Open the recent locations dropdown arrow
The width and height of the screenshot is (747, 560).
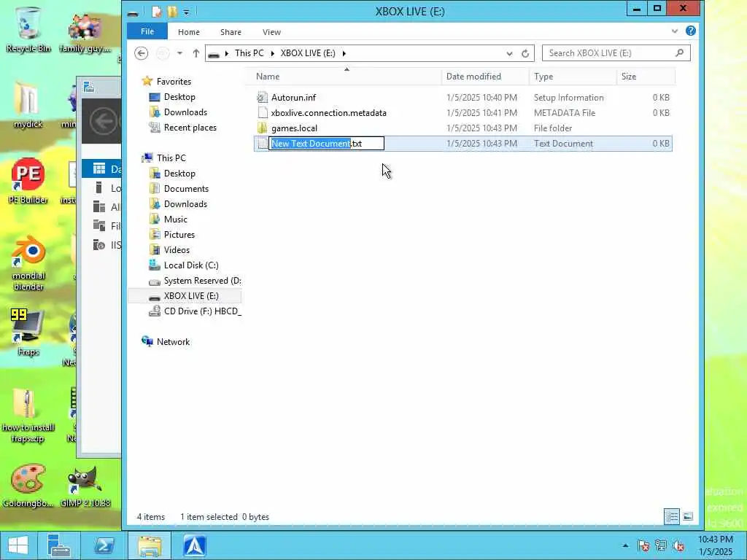[179, 52]
